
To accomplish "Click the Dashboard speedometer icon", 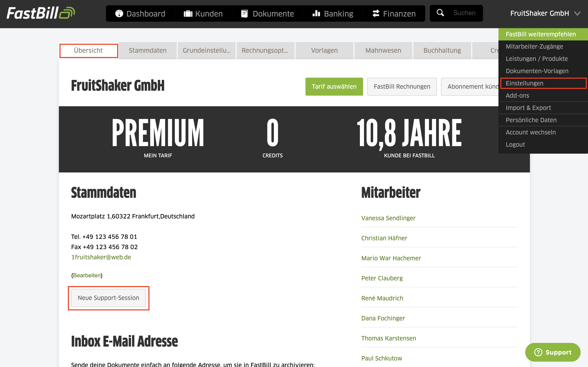I will point(119,14).
